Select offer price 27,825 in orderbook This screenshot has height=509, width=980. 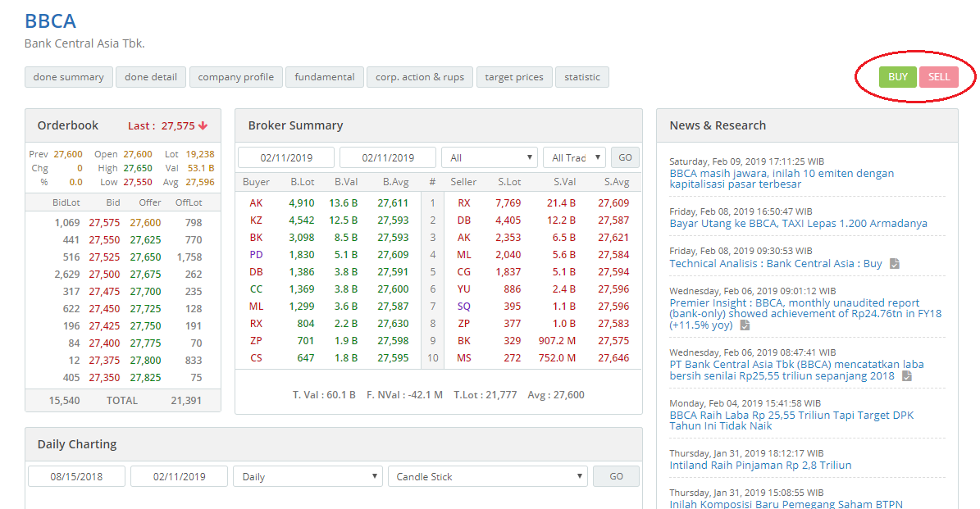pos(146,377)
